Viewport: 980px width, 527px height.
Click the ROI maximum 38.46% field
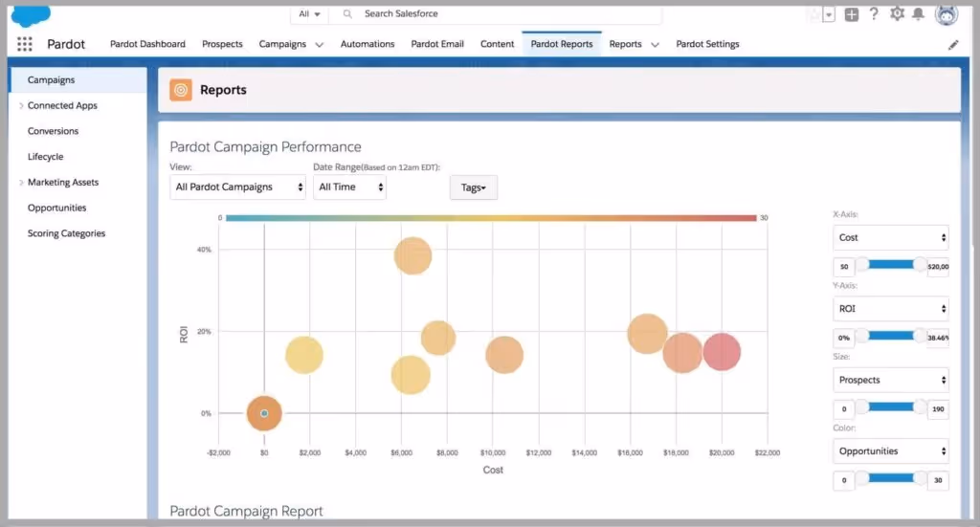click(938, 338)
